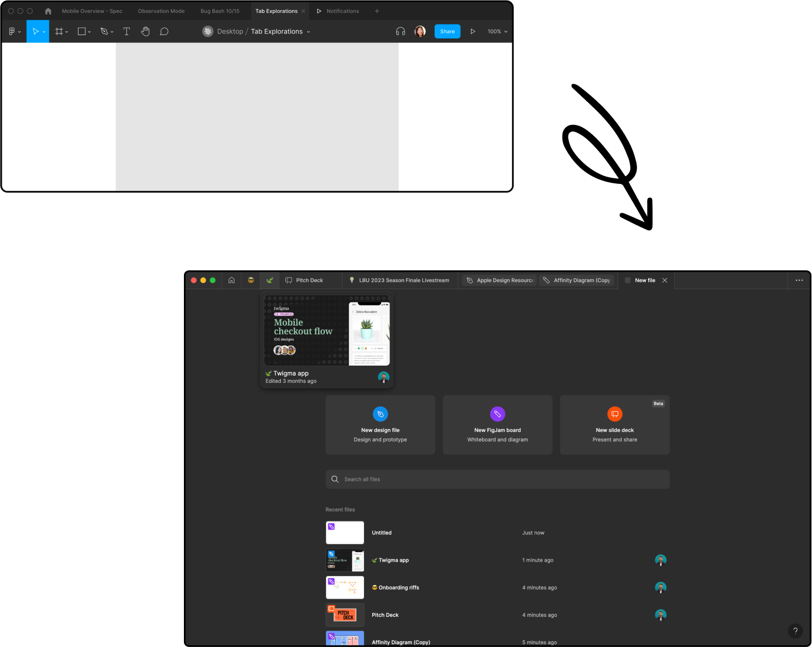Click the blue New design file icon
Viewport: 812px width, 647px height.
(x=380, y=414)
